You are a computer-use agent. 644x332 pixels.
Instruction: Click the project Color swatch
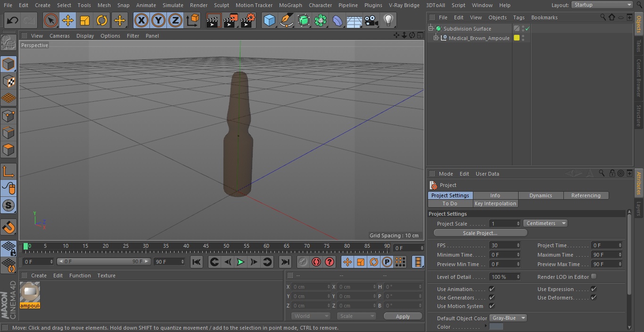(x=496, y=327)
